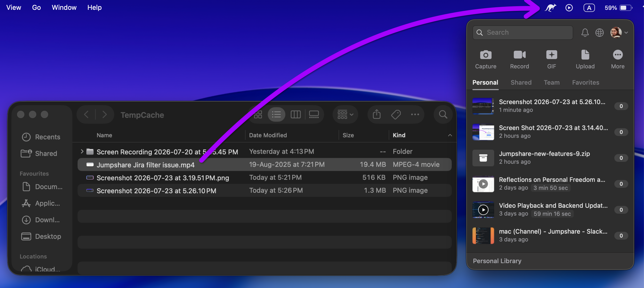Open Finder search
This screenshot has height=288, width=644.
443,114
